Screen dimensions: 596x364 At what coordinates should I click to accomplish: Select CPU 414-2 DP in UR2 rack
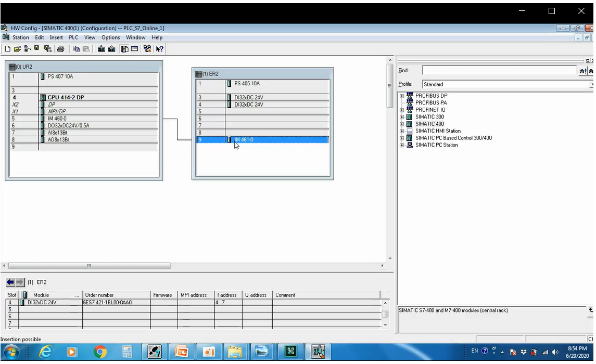[x=66, y=98]
